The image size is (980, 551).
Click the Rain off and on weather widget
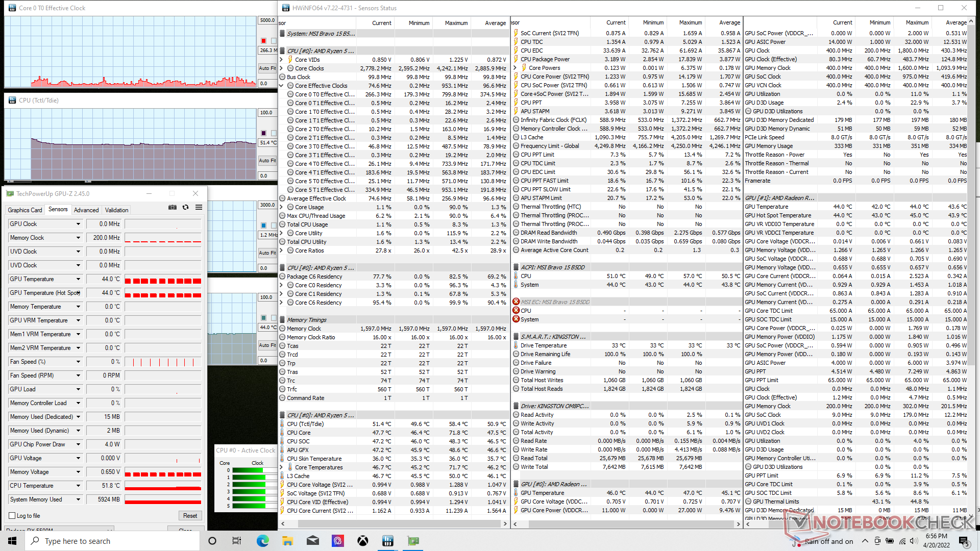pos(822,541)
